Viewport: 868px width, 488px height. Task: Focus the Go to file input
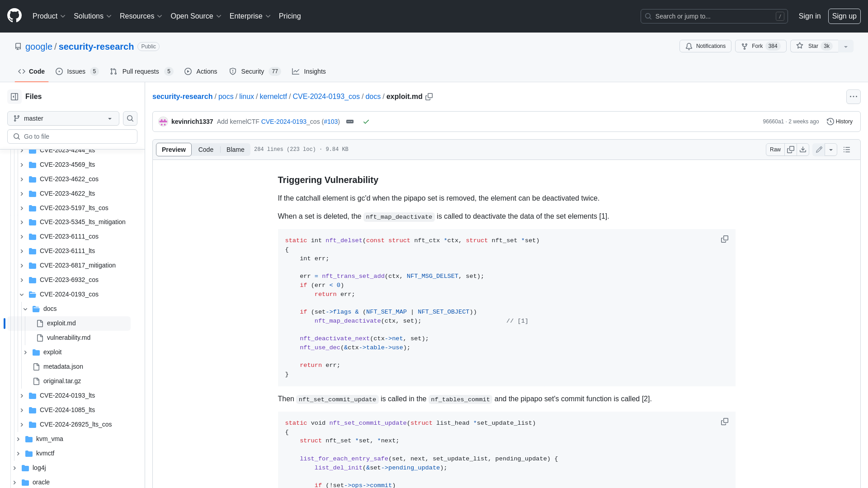tap(72, 136)
